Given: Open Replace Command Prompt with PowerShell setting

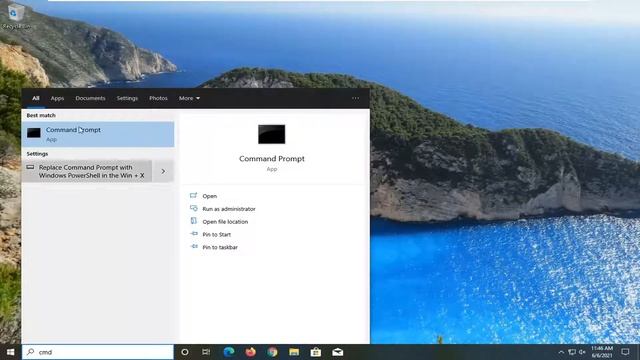Looking at the screenshot, I should [87, 171].
